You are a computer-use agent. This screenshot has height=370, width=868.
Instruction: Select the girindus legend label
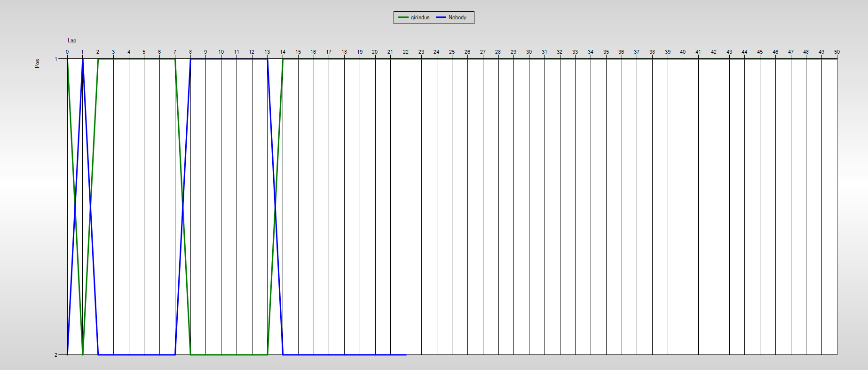click(420, 17)
